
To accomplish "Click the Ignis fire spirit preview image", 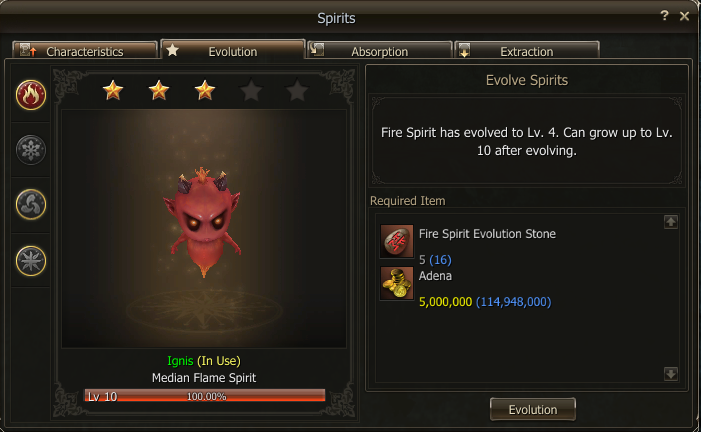I will coord(204,229).
